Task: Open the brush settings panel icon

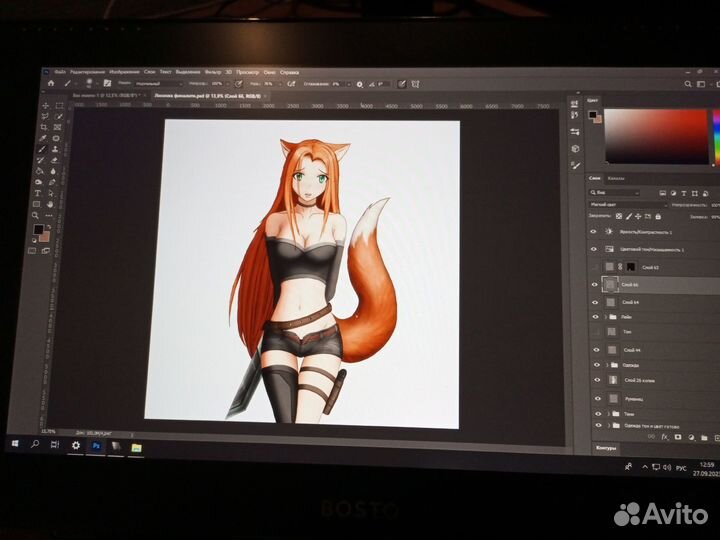Action: coord(107,83)
